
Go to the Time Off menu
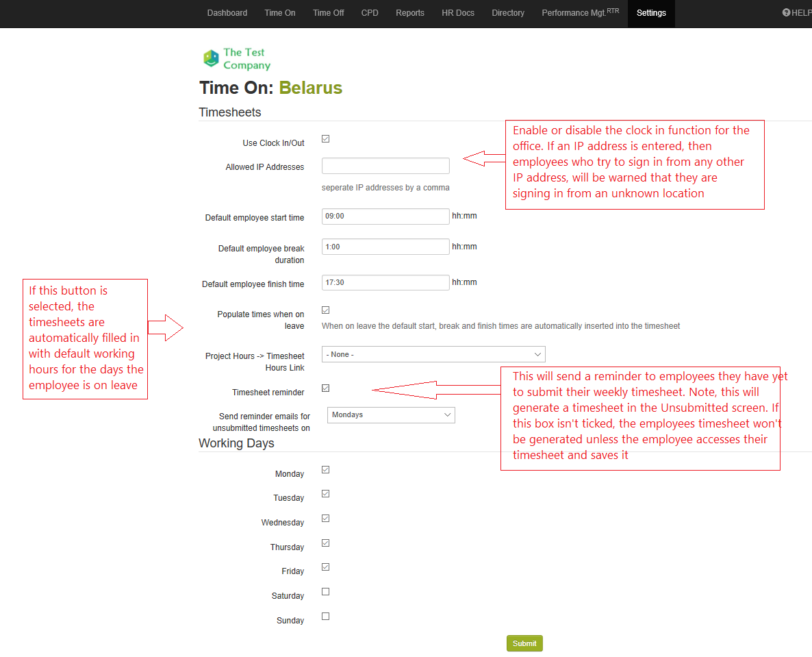pos(329,13)
